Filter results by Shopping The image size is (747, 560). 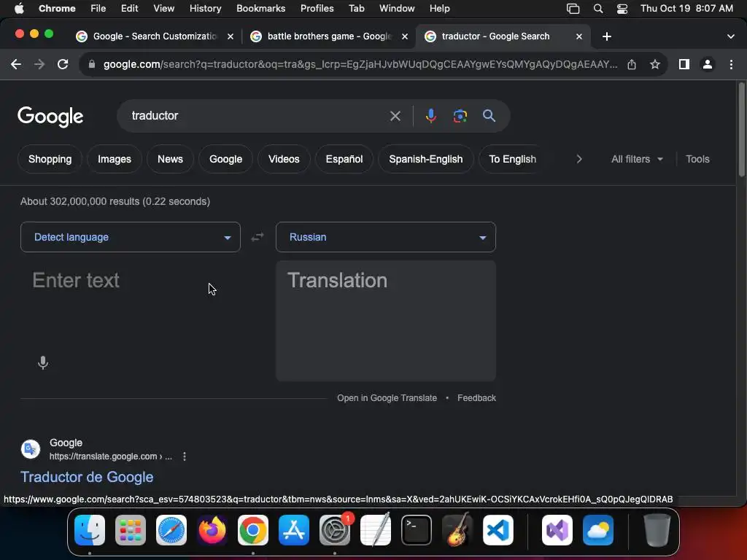coord(50,159)
